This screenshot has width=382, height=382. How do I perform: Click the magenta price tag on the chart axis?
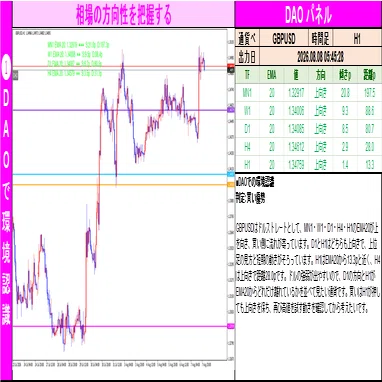pyautogui.click(x=230, y=326)
